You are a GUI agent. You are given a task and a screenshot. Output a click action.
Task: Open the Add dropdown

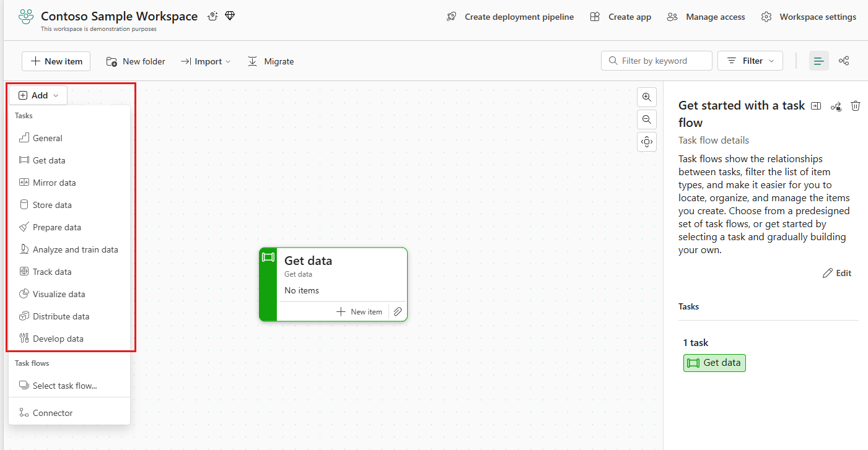coord(38,95)
